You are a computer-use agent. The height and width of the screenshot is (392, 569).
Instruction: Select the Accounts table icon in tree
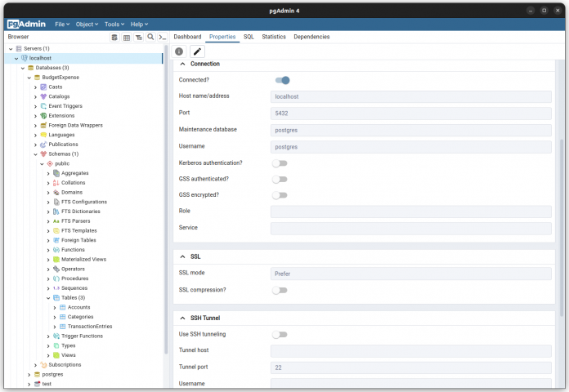(62, 307)
